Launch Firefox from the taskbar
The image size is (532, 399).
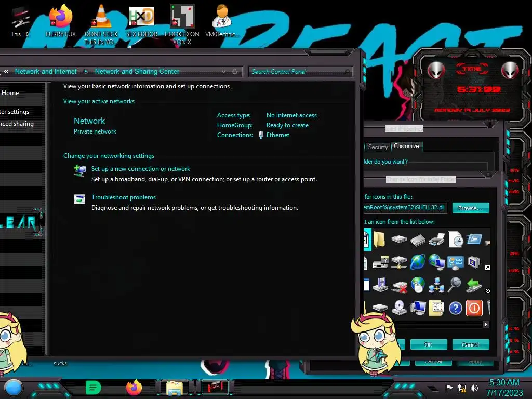(x=134, y=388)
